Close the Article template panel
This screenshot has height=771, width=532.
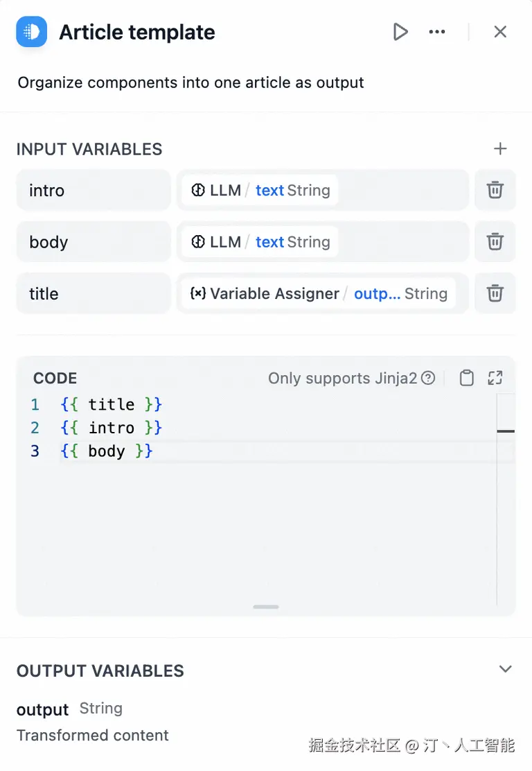500,32
